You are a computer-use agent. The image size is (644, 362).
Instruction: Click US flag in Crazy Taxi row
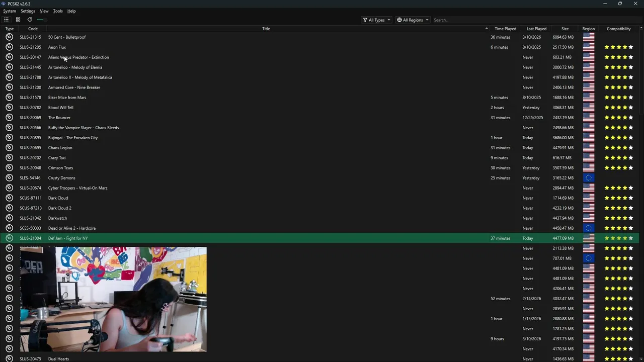[589, 158]
